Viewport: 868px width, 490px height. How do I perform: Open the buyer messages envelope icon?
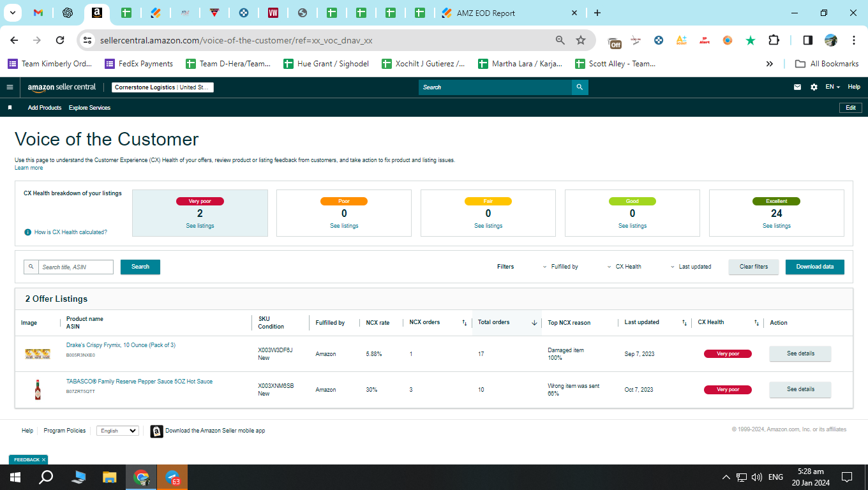(797, 87)
